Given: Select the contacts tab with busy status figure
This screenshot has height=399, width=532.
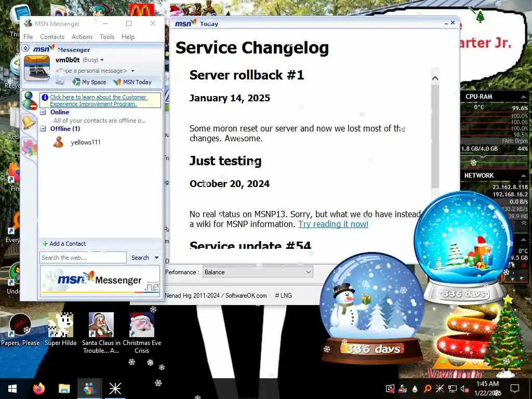Looking at the screenshot, I should coord(29,101).
